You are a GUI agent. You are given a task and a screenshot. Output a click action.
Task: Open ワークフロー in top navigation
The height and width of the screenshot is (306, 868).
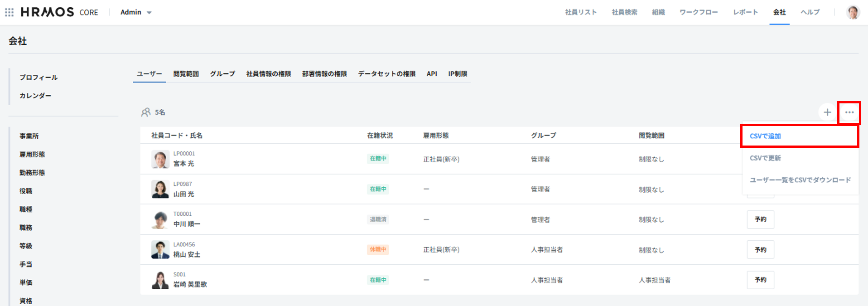click(x=698, y=12)
